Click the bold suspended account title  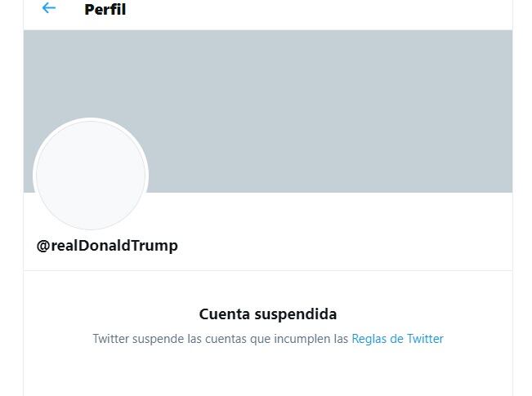pyautogui.click(x=268, y=314)
